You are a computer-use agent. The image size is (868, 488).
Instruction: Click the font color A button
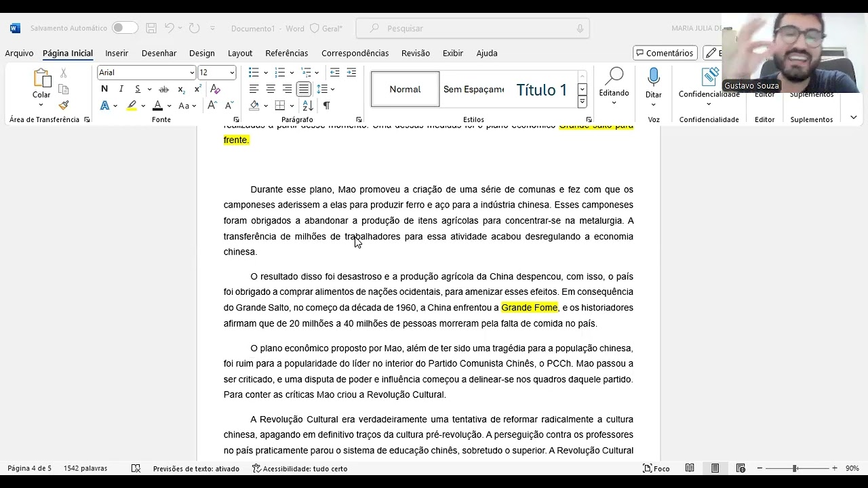158,105
